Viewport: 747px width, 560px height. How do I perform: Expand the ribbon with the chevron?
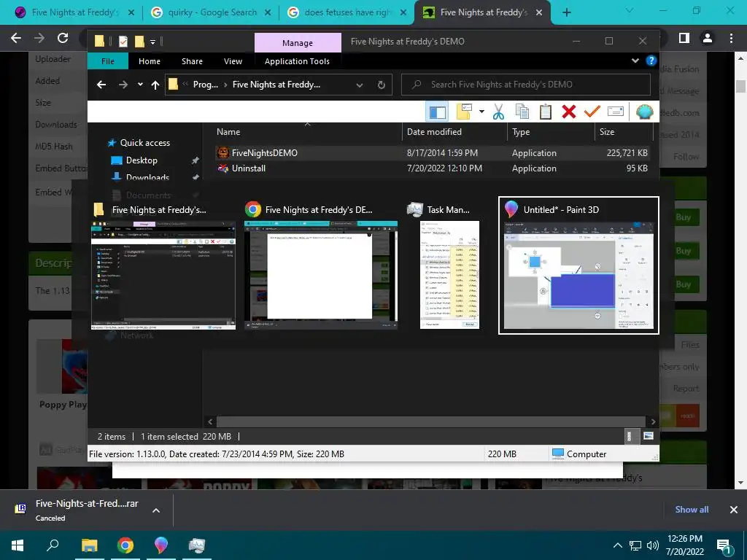tap(635, 61)
